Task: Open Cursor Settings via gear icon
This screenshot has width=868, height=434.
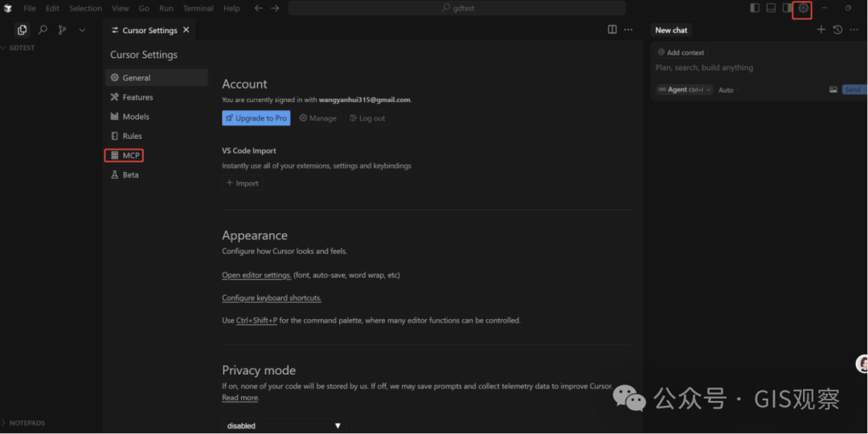Action: (x=803, y=8)
